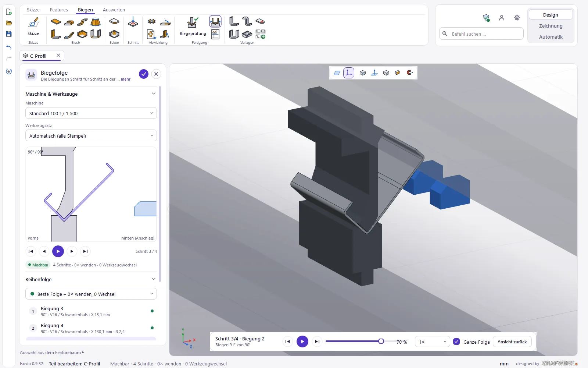This screenshot has width=588, height=368.
Task: Select the active Biegefolge ribbon icon
Action: (215, 21)
